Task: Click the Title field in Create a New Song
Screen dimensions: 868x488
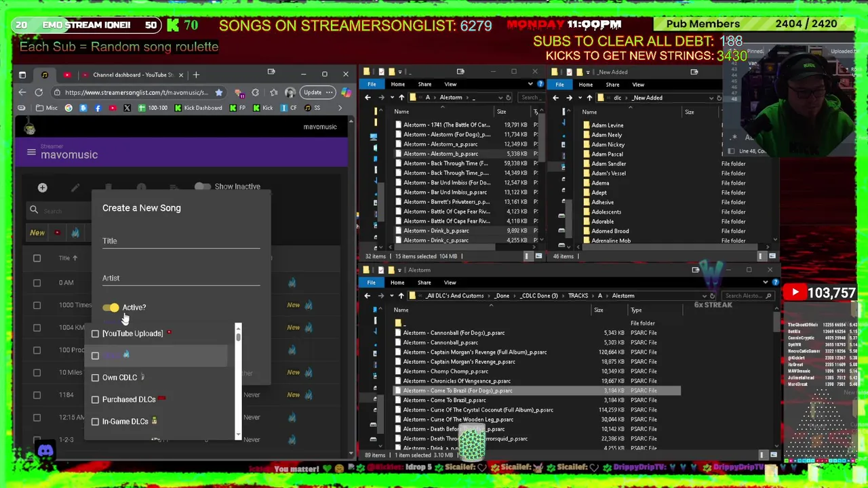Action: (181, 241)
